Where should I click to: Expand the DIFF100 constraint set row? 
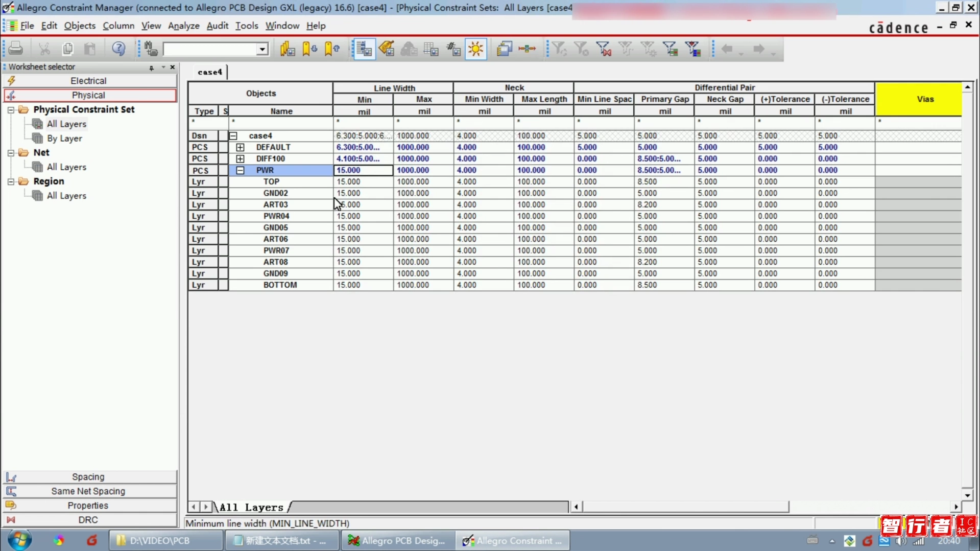coord(240,159)
